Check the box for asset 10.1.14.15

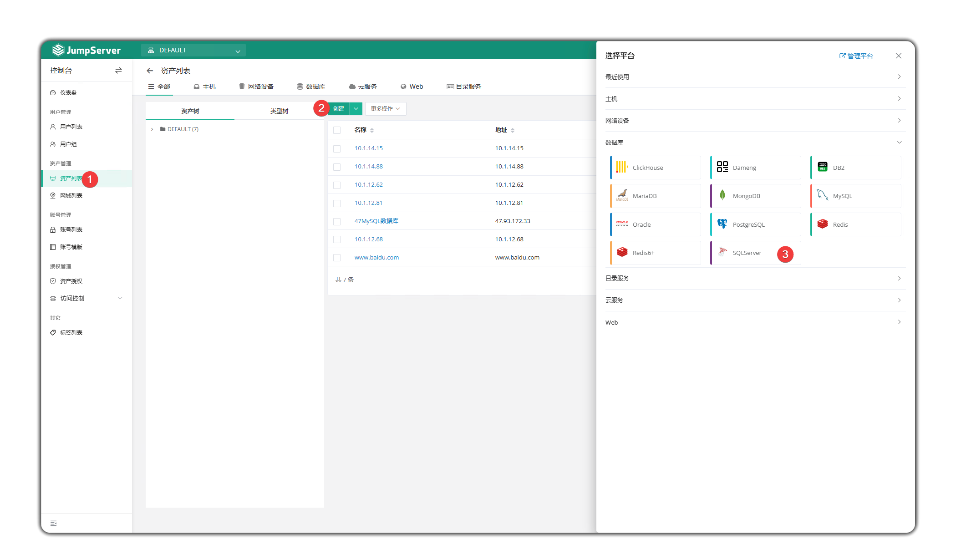click(337, 148)
